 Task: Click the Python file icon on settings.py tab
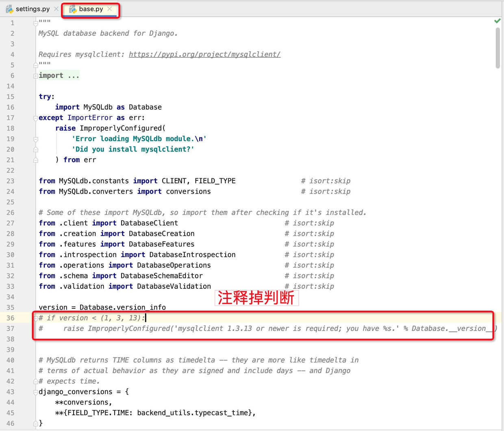pos(9,9)
